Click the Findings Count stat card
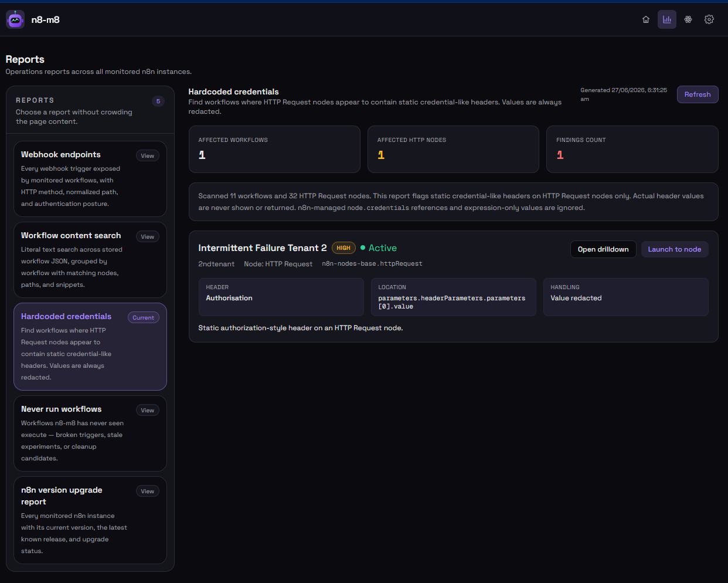The width and height of the screenshot is (728, 583). 632,149
